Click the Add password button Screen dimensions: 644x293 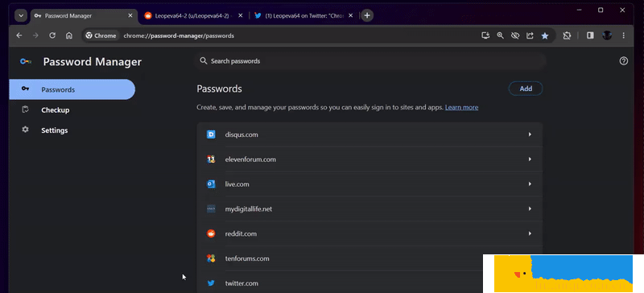point(526,89)
